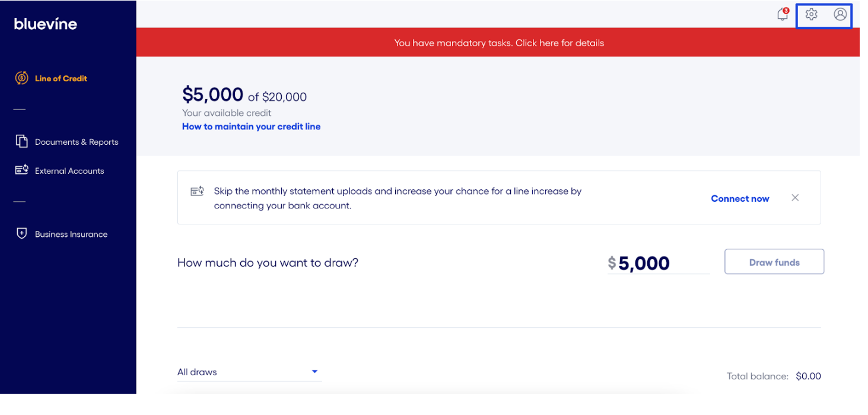Open the settings gear

click(811, 14)
